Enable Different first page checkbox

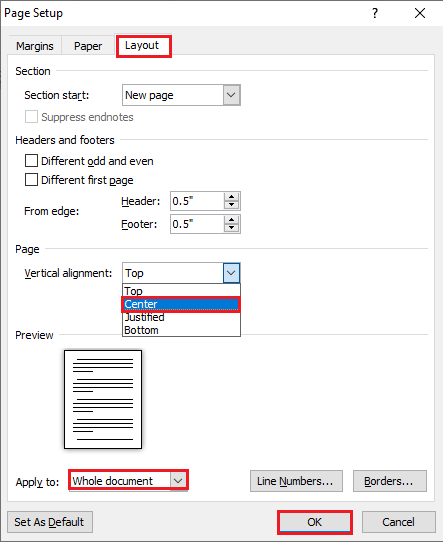31,180
